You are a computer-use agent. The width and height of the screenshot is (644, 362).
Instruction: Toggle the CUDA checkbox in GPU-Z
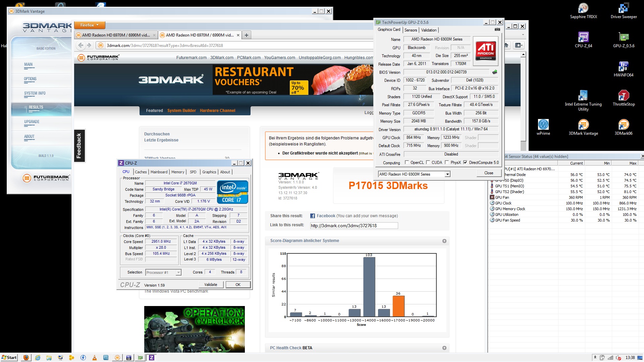(428, 162)
